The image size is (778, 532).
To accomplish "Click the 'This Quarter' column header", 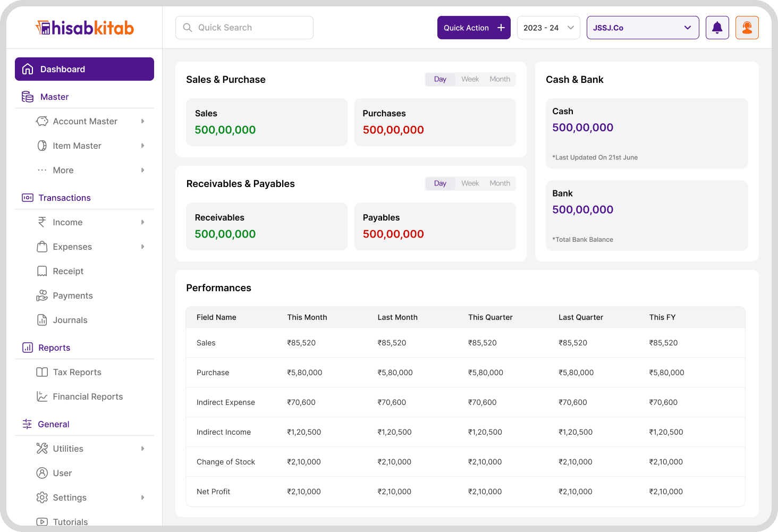I will tap(491, 317).
